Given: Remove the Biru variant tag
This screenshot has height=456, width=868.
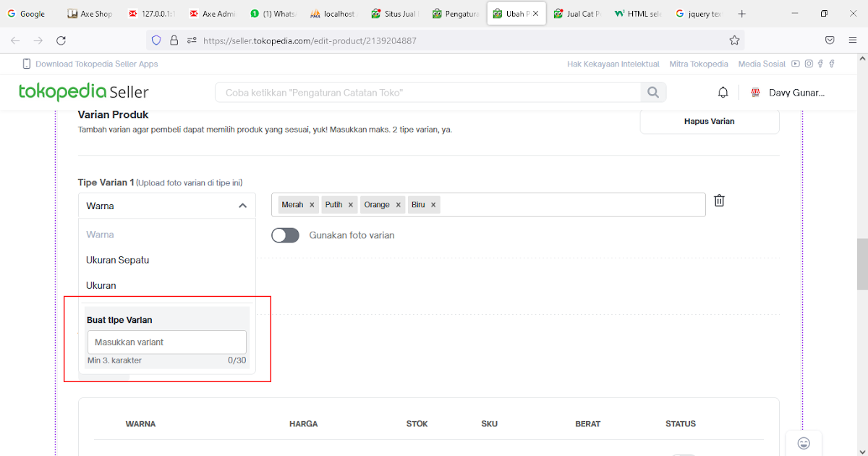Looking at the screenshot, I should [x=433, y=205].
